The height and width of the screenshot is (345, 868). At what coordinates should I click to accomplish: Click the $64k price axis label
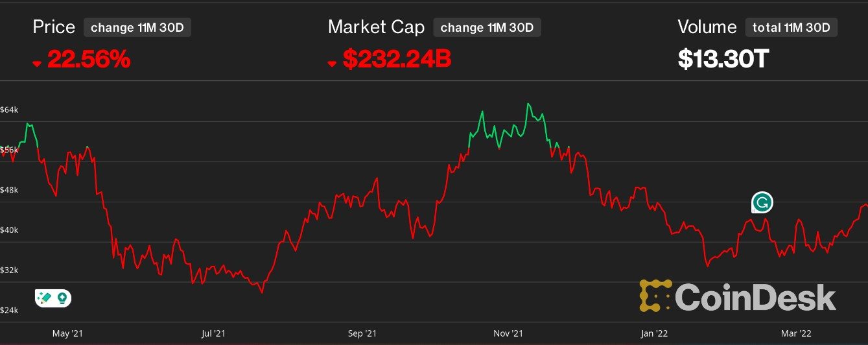pyautogui.click(x=9, y=110)
